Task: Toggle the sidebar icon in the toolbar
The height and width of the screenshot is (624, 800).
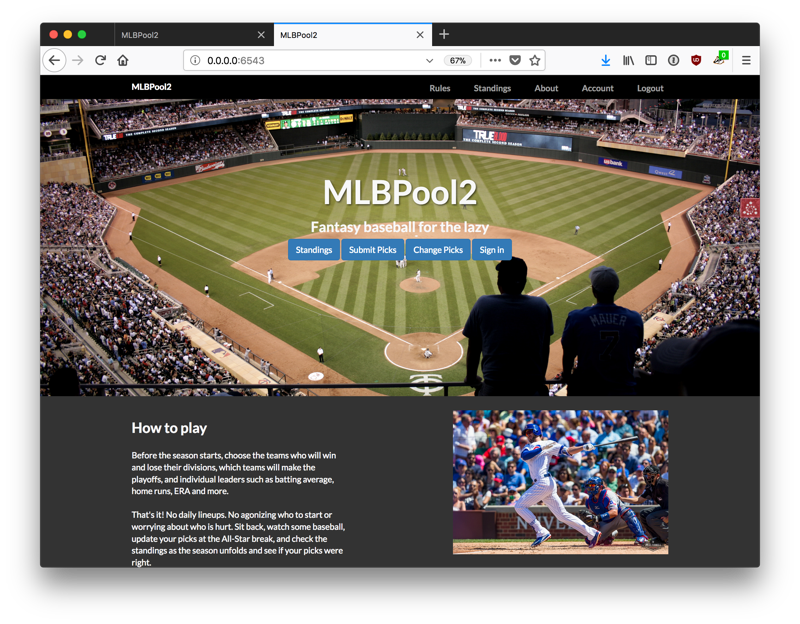Action: [x=651, y=60]
